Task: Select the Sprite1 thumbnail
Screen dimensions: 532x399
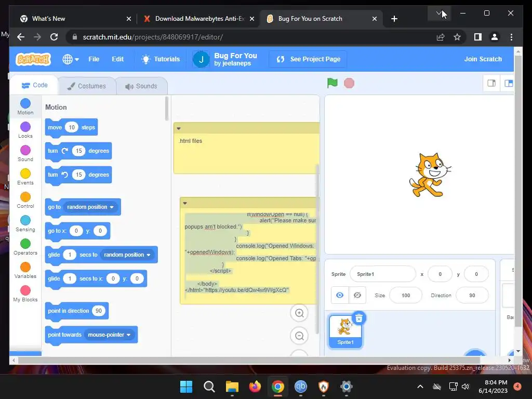Action: (345, 331)
